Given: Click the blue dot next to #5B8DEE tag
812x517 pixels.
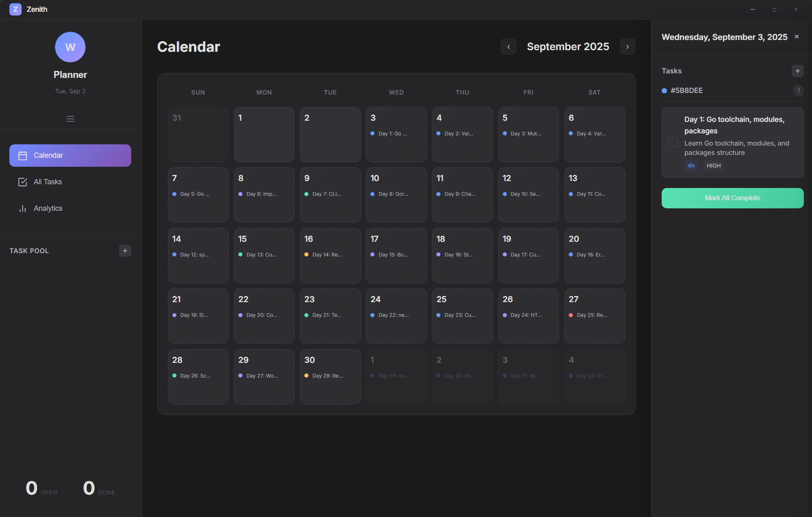Looking at the screenshot, I should tap(664, 91).
